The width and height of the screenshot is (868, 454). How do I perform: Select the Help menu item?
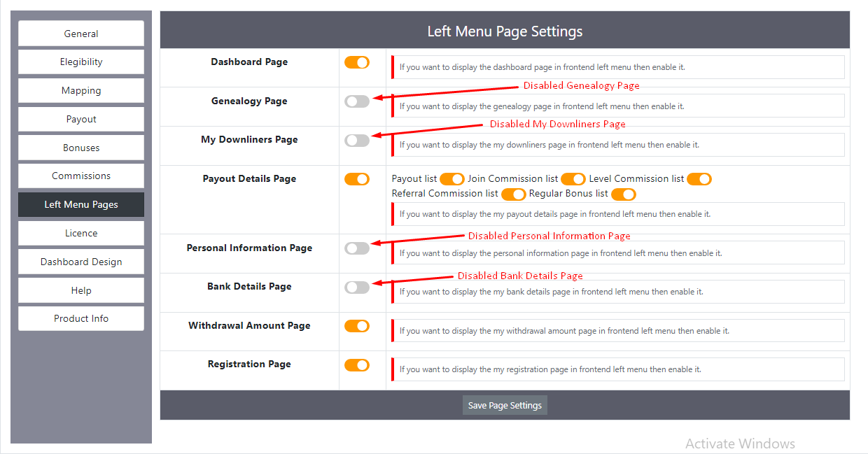pyautogui.click(x=80, y=290)
